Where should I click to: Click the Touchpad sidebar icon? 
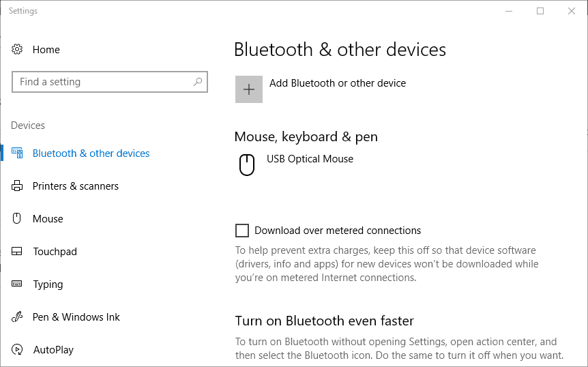tap(18, 252)
